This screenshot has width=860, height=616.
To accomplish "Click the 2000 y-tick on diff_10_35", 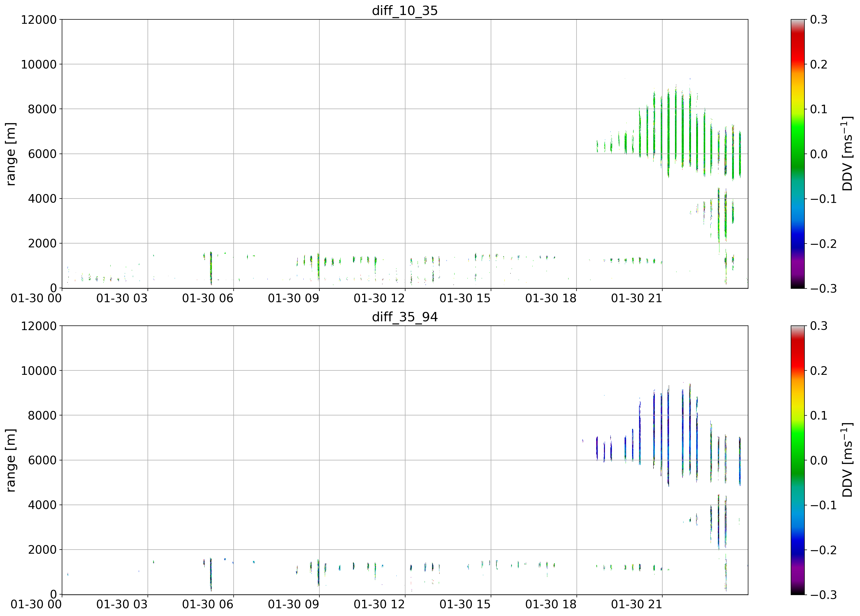I will [42, 244].
